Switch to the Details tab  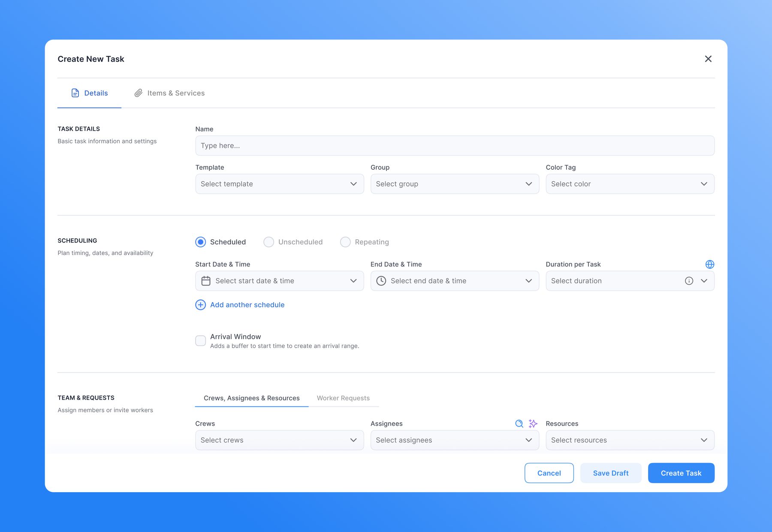pyautogui.click(x=89, y=93)
